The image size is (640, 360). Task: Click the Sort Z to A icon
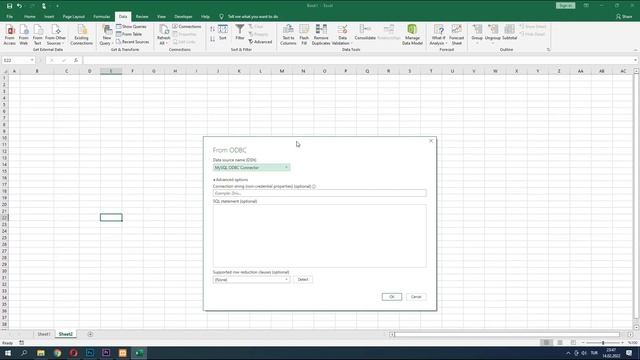click(212, 39)
